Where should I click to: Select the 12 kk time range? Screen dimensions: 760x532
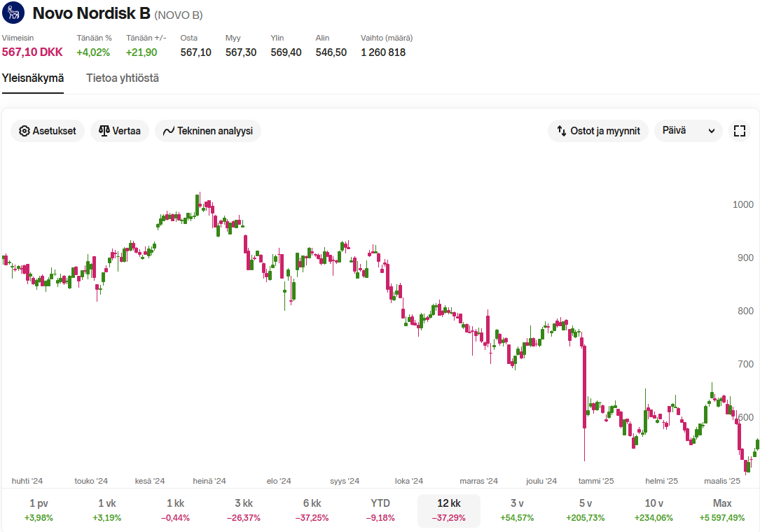pos(448,510)
